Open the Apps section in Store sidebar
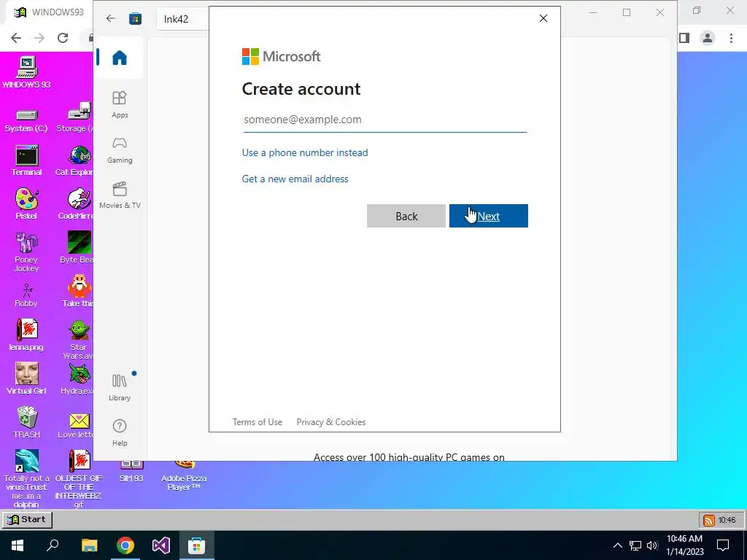This screenshot has height=560, width=747. click(x=120, y=104)
